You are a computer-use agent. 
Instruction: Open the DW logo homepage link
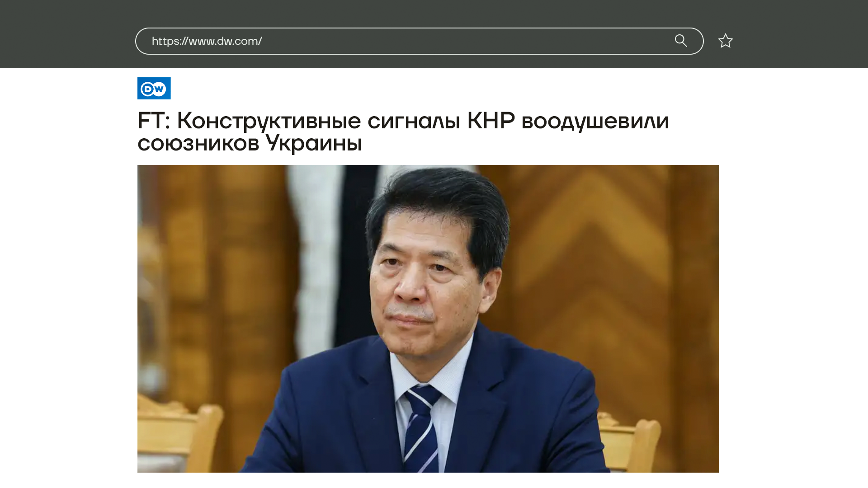coord(154,88)
